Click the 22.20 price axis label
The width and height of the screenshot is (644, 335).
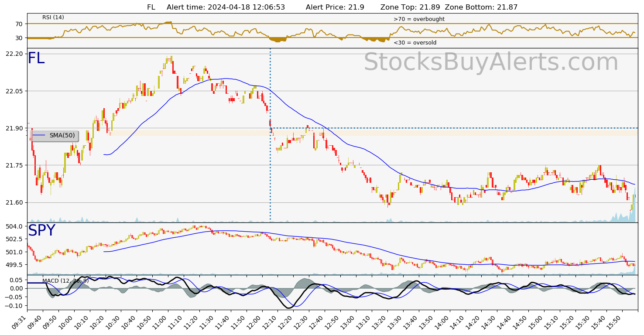click(15, 54)
